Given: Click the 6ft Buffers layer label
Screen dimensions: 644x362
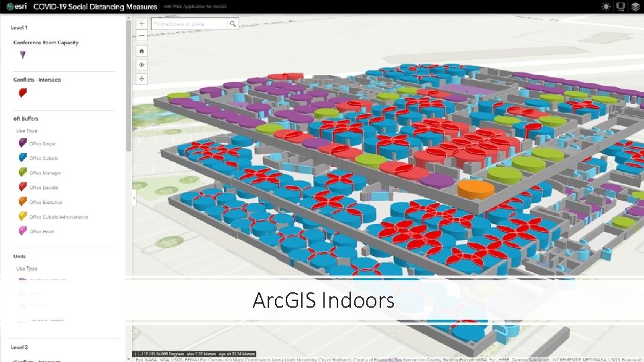Looking at the screenshot, I should pyautogui.click(x=25, y=119).
